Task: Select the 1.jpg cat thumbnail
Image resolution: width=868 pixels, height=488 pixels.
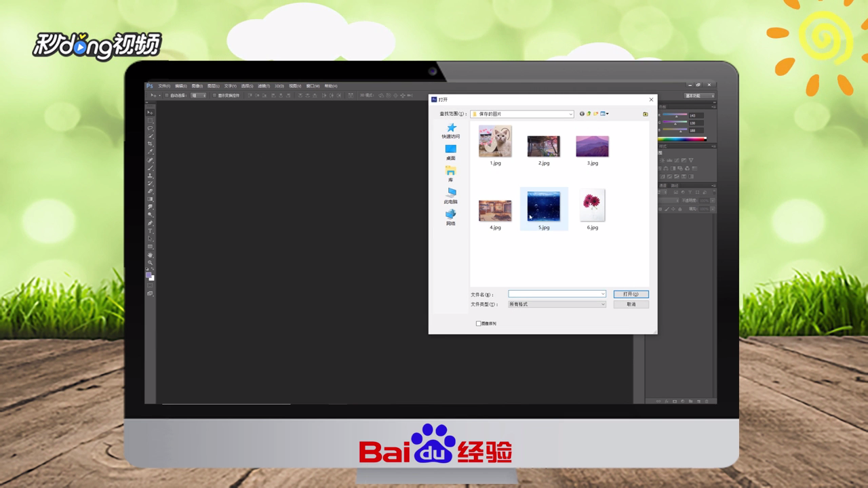Action: click(x=495, y=141)
